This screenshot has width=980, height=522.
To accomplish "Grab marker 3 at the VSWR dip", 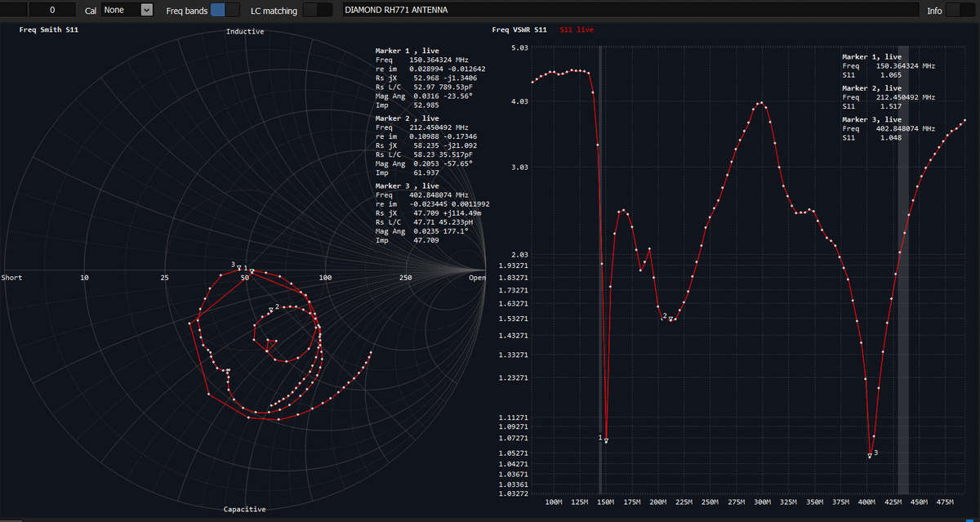I will click(870, 456).
